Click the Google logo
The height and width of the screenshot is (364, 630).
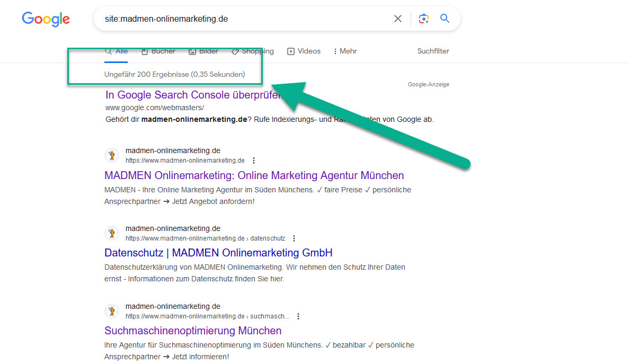46,19
